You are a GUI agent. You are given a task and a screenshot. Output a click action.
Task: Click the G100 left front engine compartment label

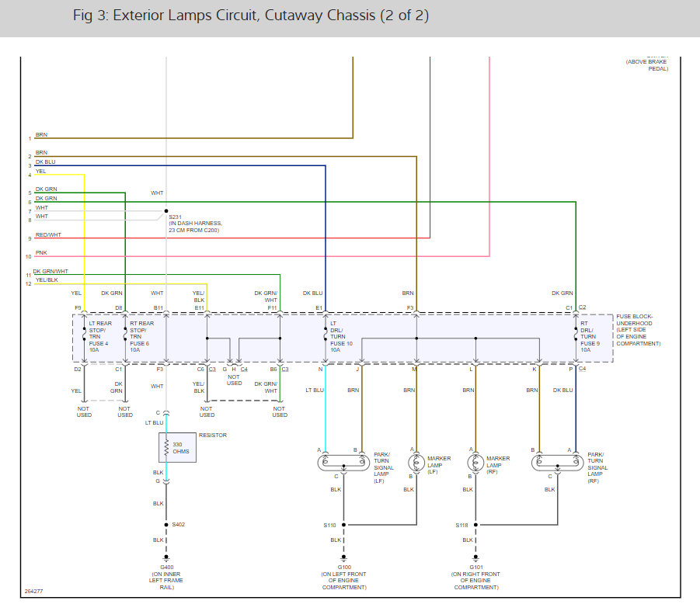(344, 578)
